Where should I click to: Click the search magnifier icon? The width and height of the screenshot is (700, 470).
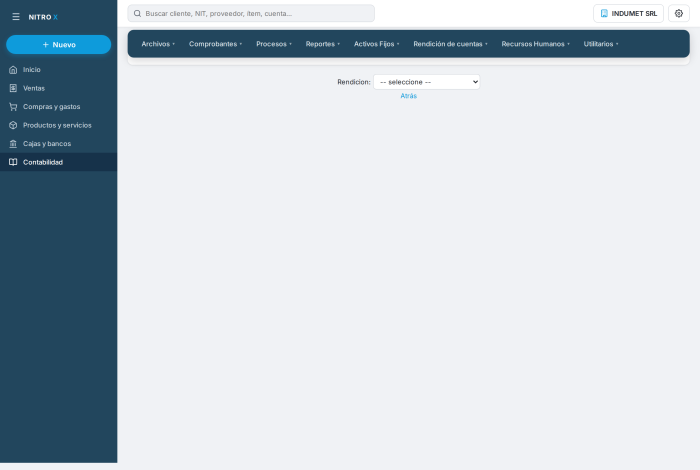click(x=138, y=13)
